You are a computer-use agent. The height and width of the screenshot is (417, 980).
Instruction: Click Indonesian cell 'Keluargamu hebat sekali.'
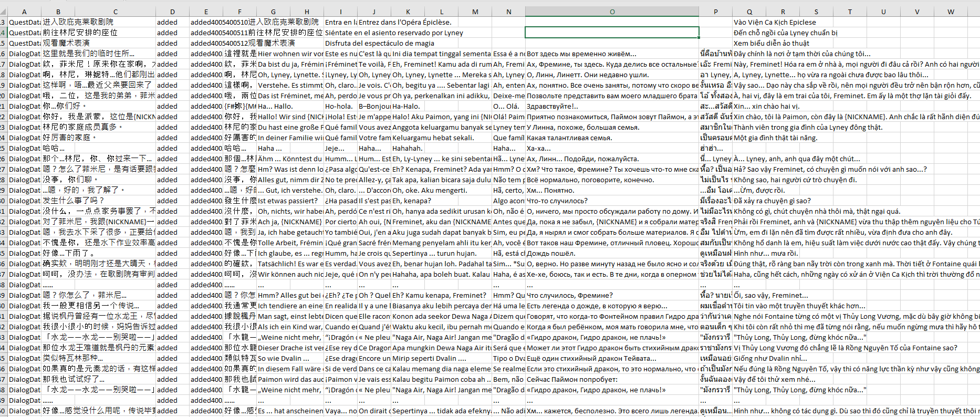tap(433, 138)
